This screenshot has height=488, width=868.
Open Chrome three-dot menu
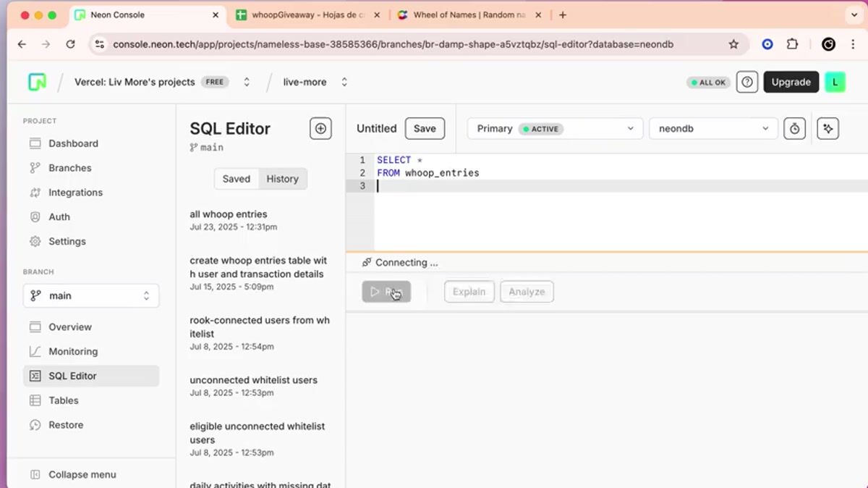853,44
